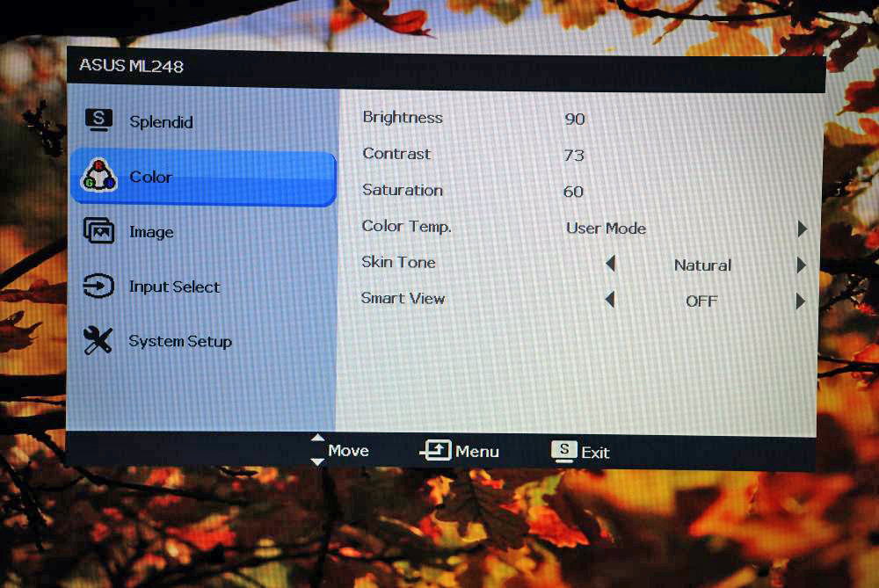
Task: Adjust the Saturation value 60
Action: (573, 192)
